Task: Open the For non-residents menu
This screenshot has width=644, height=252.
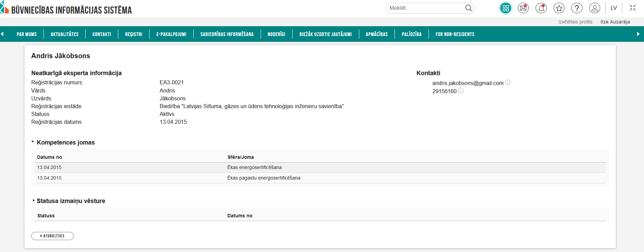Action: click(x=455, y=34)
